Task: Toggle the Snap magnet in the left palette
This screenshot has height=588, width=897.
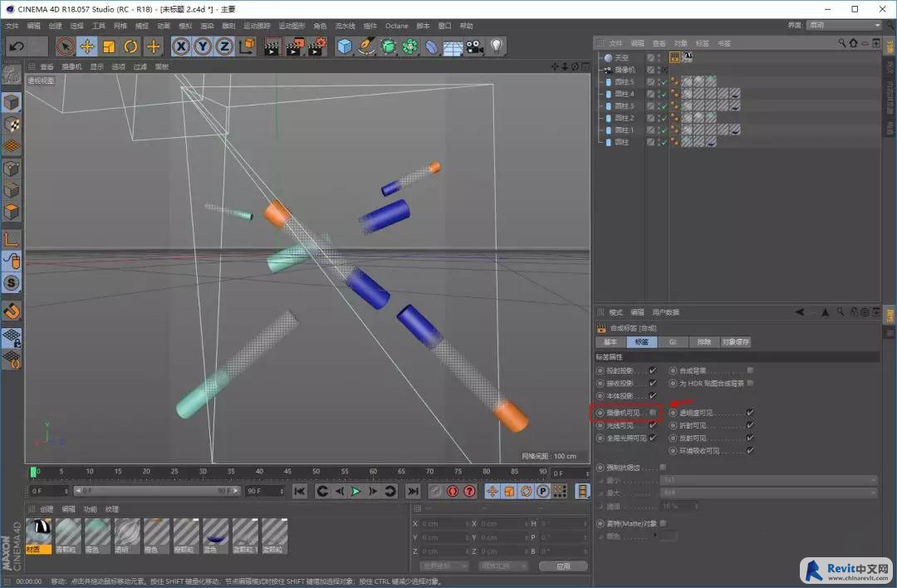Action: click(12, 311)
